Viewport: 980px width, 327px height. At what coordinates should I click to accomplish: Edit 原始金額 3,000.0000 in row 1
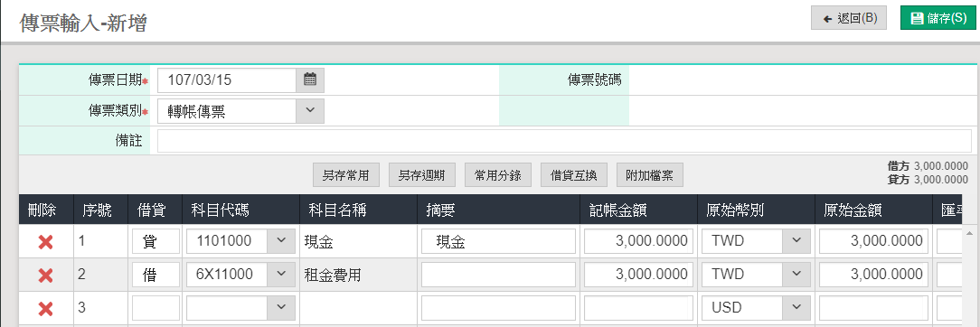873,241
